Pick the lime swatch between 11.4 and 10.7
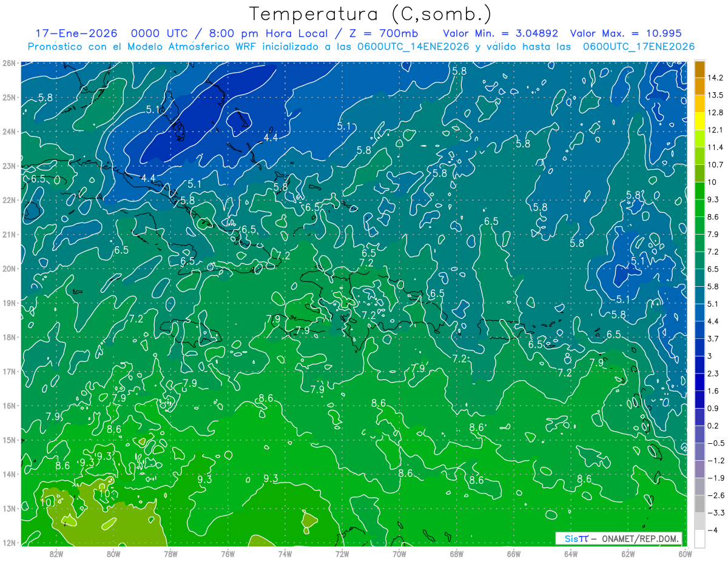728x562 pixels. coord(699,156)
